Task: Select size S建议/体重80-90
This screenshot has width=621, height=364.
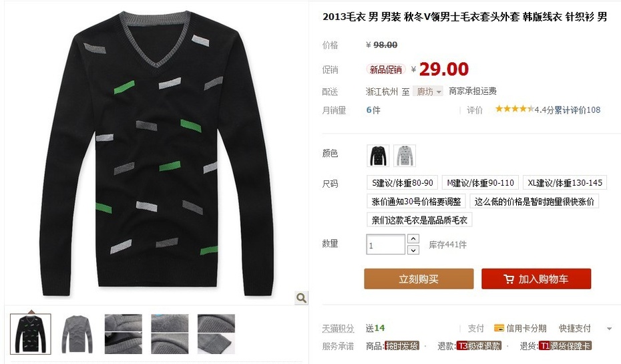Action: pos(403,183)
